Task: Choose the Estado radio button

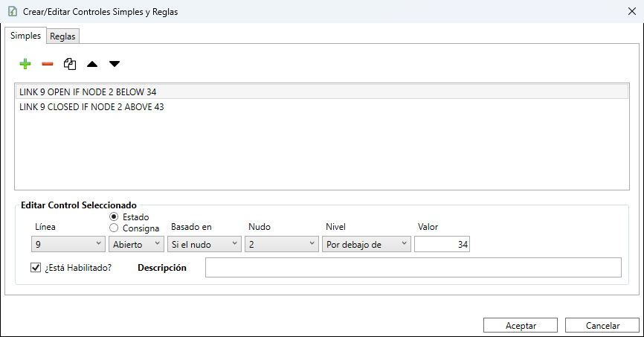Action: click(114, 216)
